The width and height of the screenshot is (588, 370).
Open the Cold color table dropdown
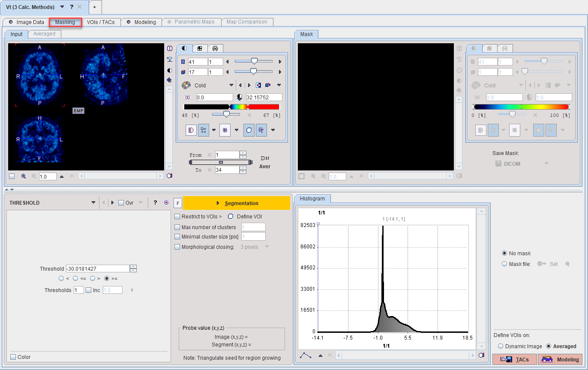231,85
